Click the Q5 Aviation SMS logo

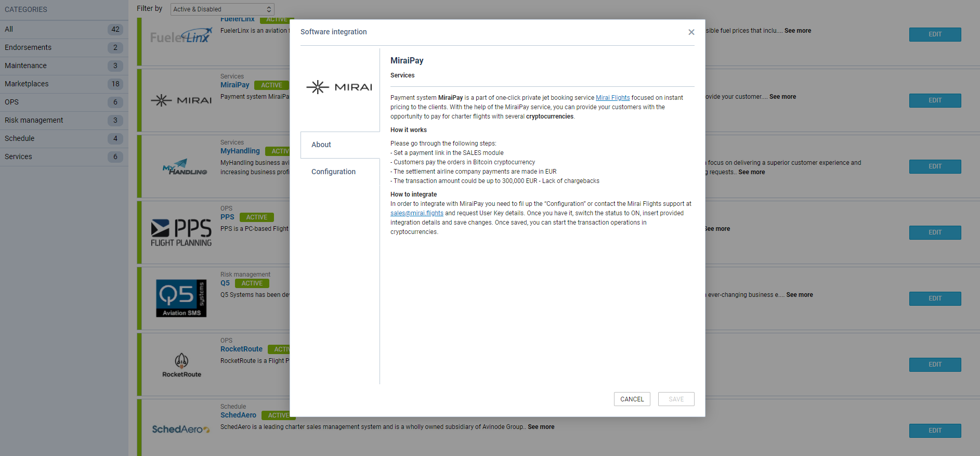181,298
